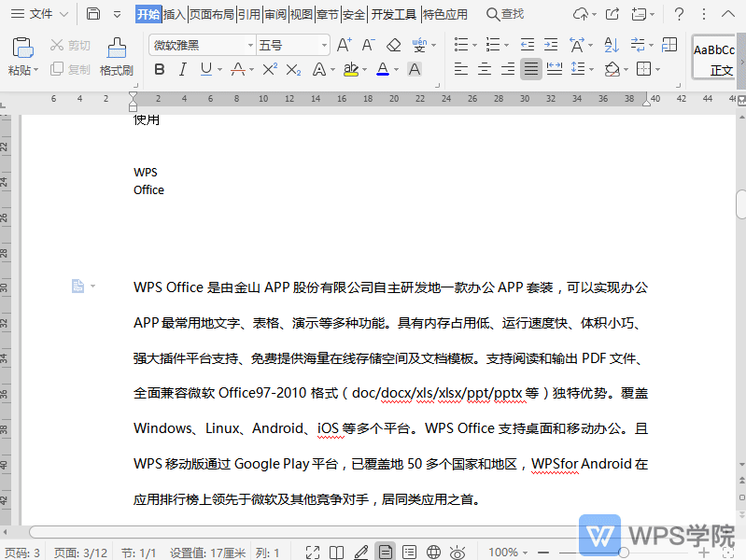Decrease font size with A- icon
This screenshot has height=560, width=746.
coord(368,45)
